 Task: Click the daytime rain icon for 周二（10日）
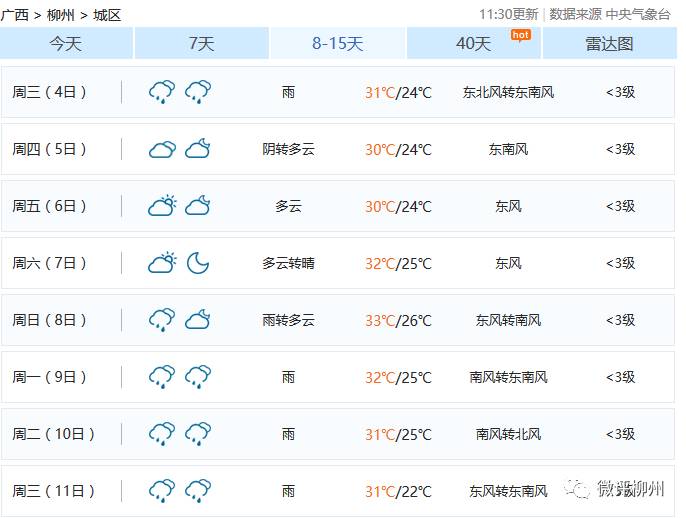point(162,434)
